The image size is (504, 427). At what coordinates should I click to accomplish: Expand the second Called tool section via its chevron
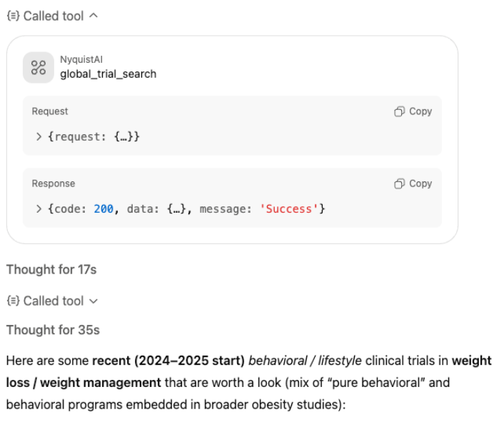point(94,301)
